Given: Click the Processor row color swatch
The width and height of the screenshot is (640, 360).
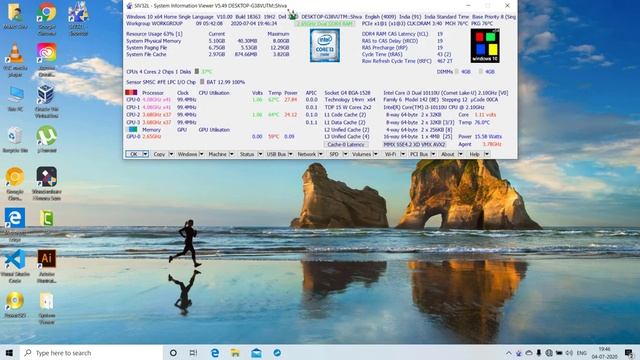Looking at the screenshot, I should coord(131,93).
